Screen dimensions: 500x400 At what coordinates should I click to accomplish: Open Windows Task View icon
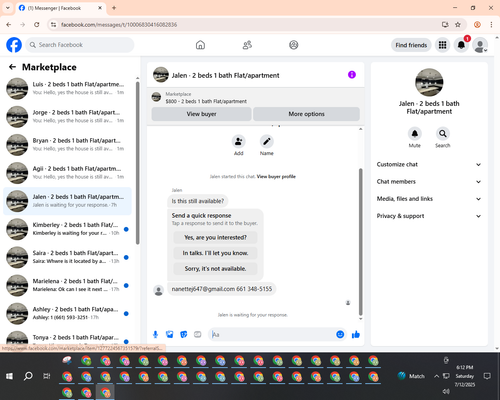pyautogui.click(x=47, y=376)
